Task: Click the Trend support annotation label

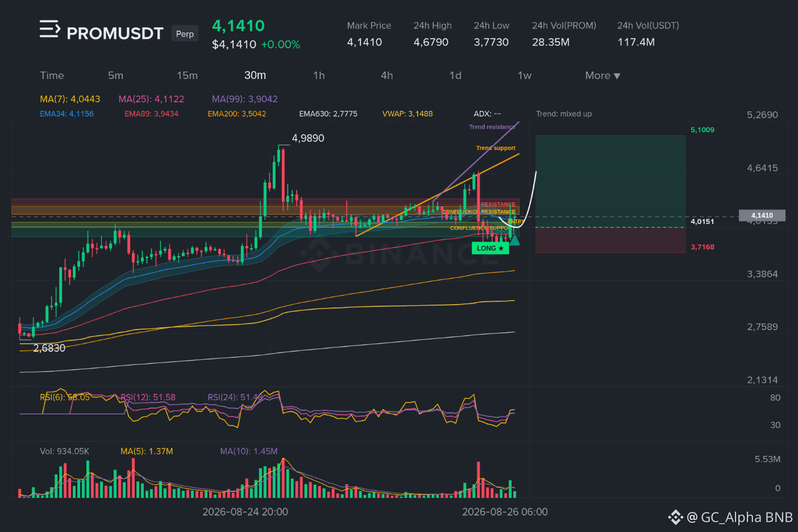Action: 496,148
